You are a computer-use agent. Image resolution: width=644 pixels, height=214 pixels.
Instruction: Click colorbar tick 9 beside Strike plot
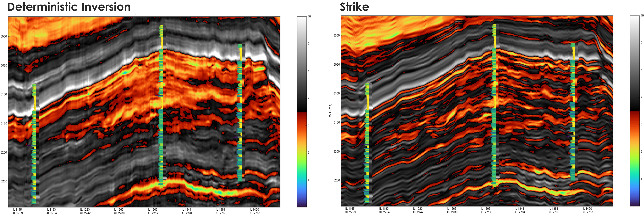point(642,43)
